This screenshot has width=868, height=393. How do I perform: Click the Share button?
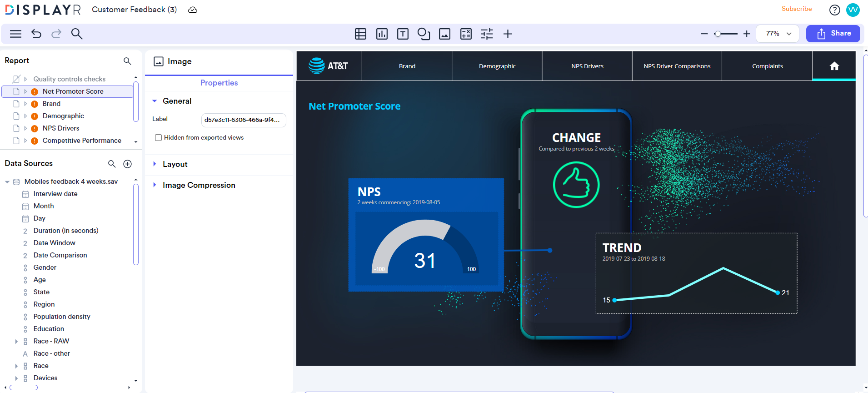pyautogui.click(x=833, y=34)
